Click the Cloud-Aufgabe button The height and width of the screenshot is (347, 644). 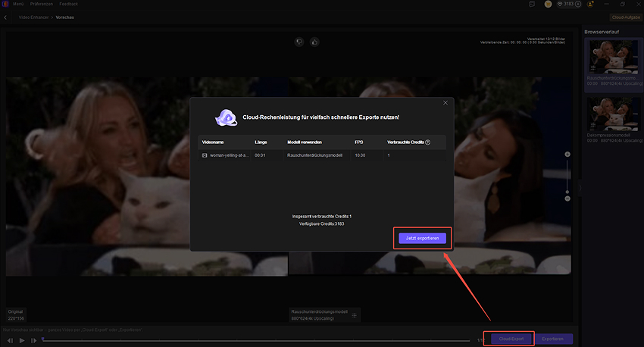pyautogui.click(x=625, y=17)
